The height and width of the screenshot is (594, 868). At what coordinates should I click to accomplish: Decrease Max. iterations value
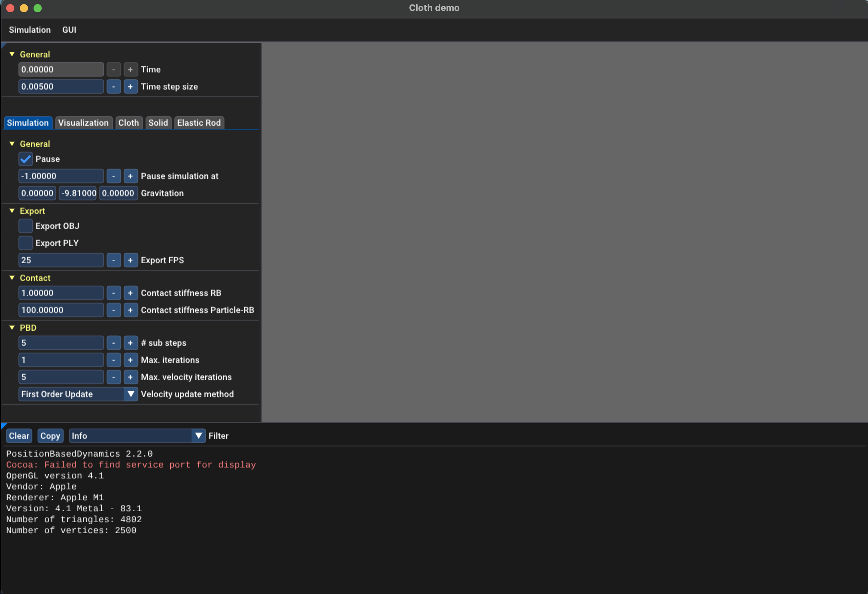(x=114, y=360)
